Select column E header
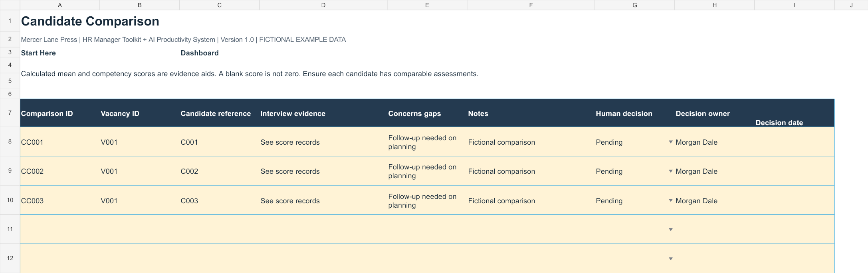This screenshot has width=868, height=273. 427,5
